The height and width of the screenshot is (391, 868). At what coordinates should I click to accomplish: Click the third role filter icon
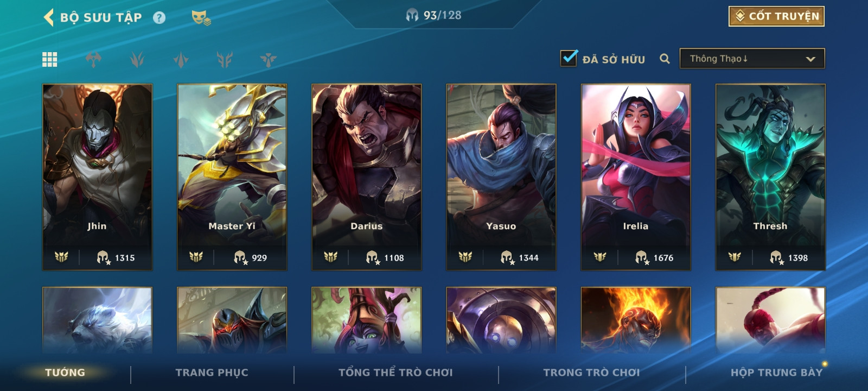click(181, 59)
